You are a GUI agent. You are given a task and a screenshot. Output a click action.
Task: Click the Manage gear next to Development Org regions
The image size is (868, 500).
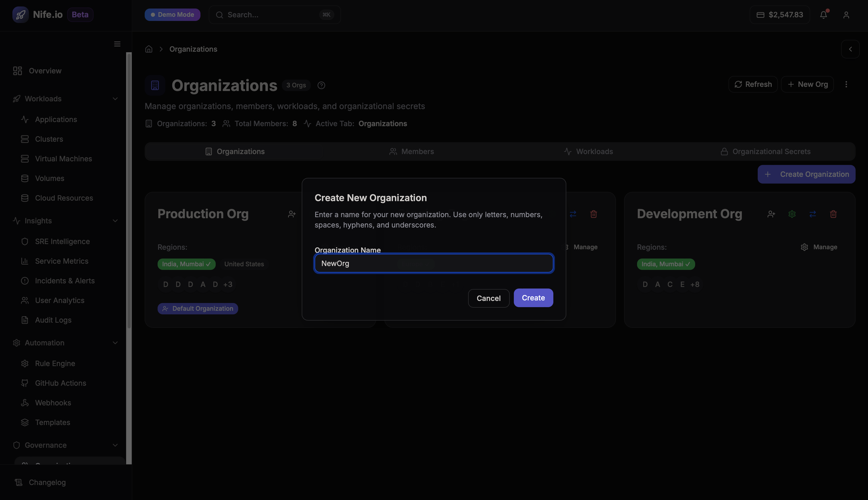[x=805, y=247]
